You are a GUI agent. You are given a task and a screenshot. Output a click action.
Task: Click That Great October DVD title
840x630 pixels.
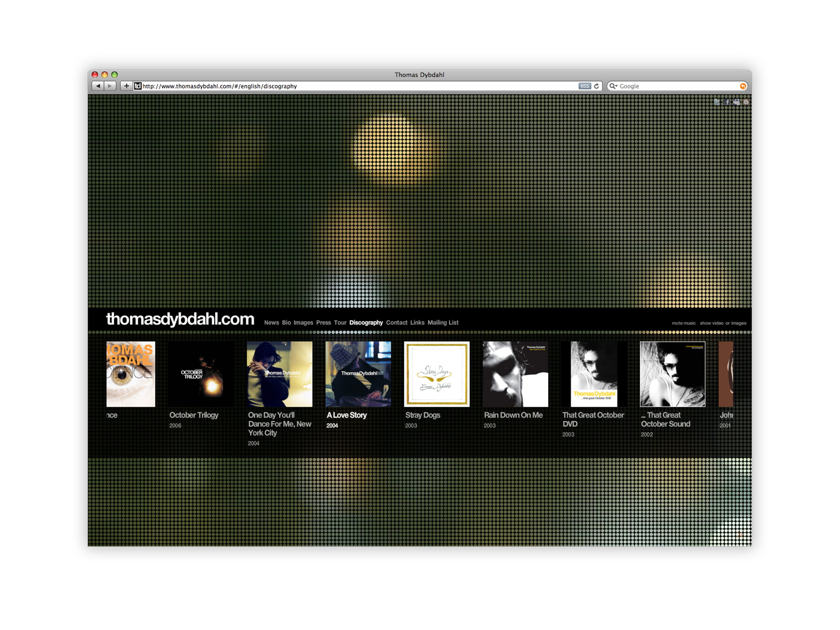point(593,419)
